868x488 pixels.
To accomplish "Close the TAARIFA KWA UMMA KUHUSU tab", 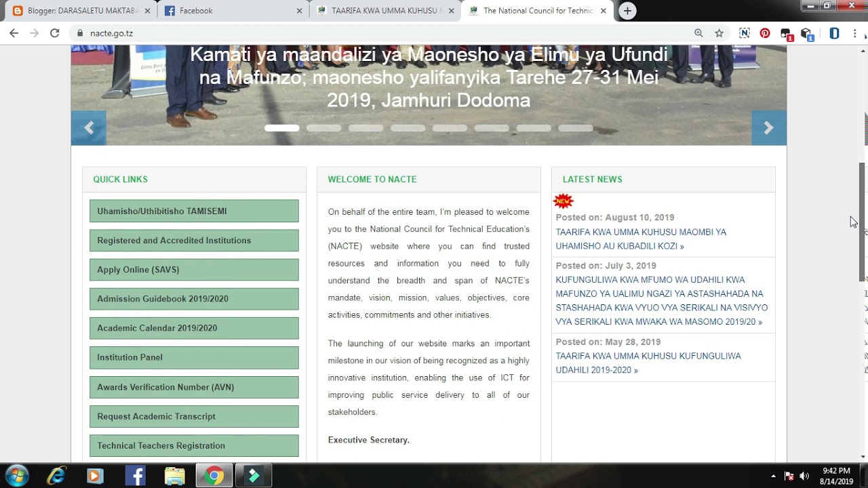I will pos(451,11).
